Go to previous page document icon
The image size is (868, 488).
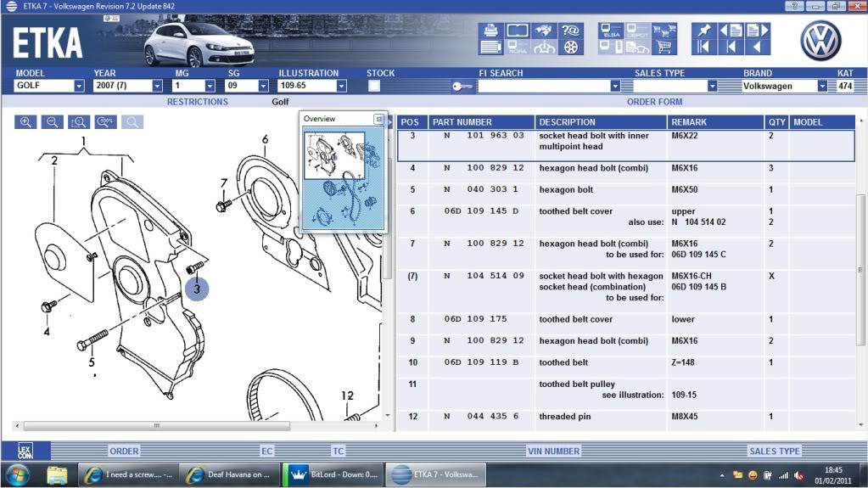731,31
